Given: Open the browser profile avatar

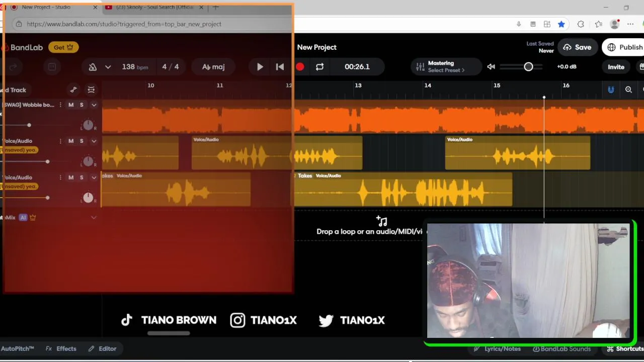Looking at the screenshot, I should point(614,24).
